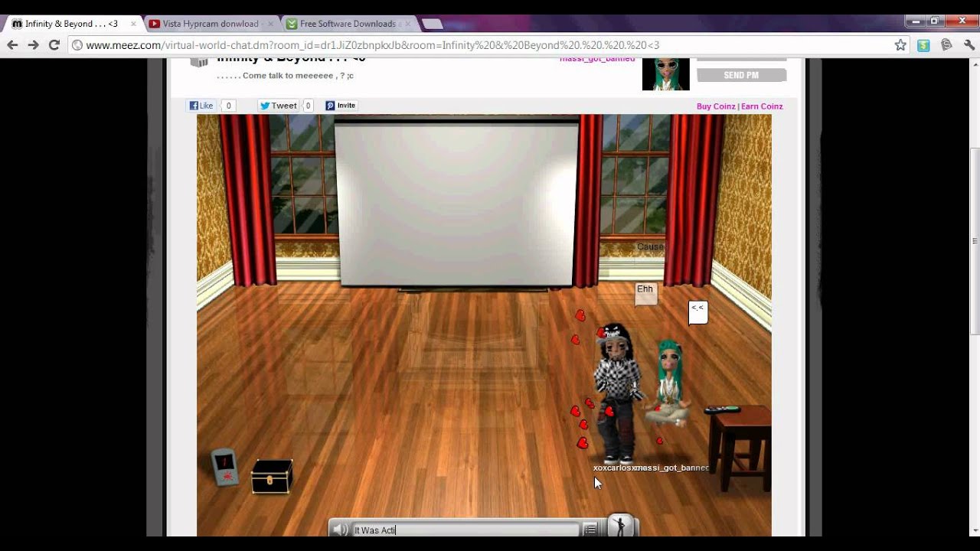
Task: Open the avatar actions dancer button
Action: [621, 526]
